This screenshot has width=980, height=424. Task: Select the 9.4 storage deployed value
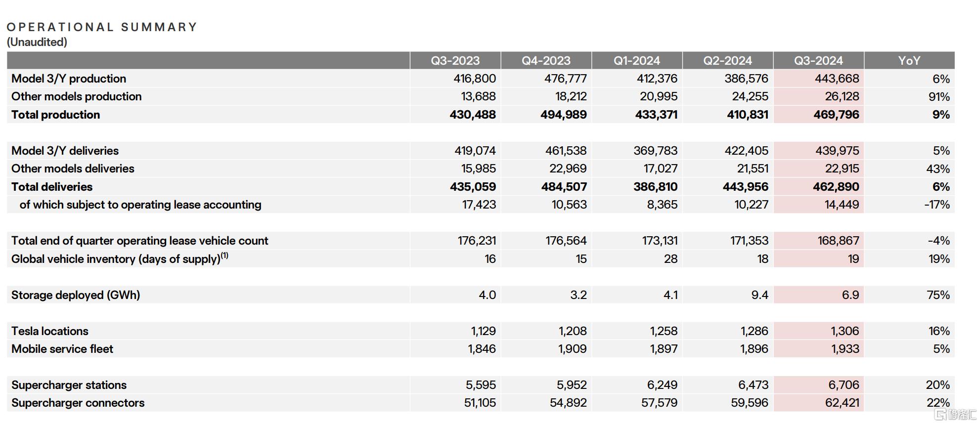[759, 295]
